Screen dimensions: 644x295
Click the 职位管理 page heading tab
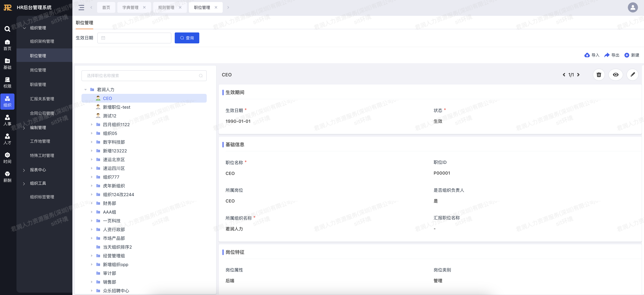click(84, 23)
